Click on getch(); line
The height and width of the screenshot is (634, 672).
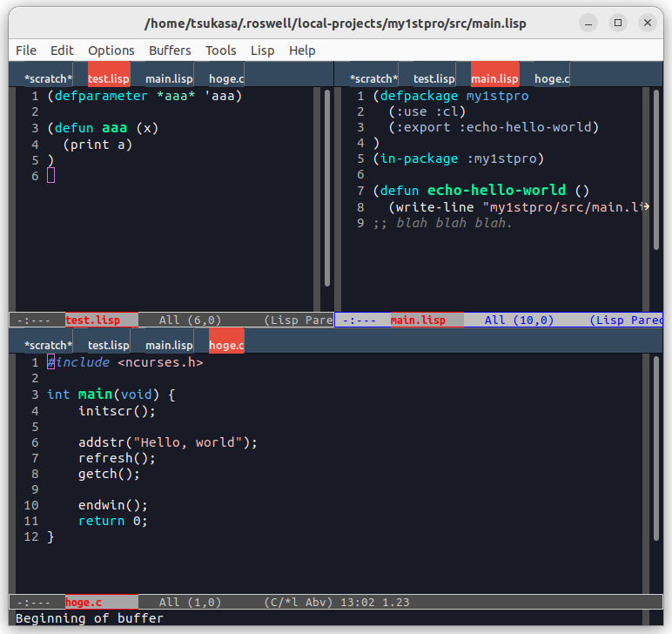coord(109,474)
